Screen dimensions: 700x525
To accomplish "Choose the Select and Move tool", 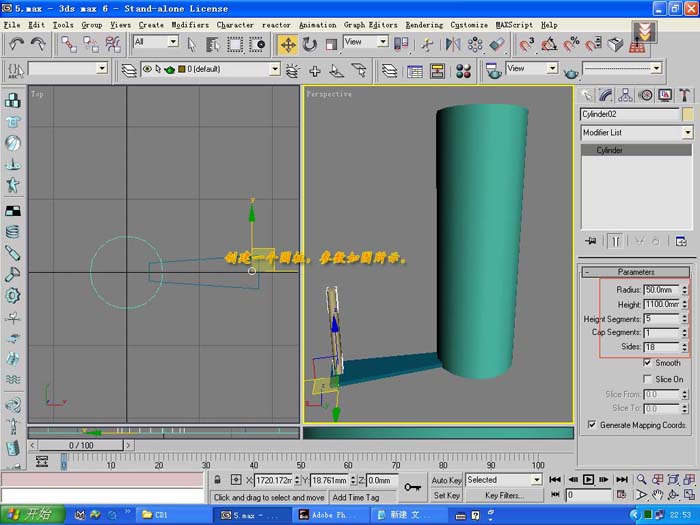I will click(288, 45).
